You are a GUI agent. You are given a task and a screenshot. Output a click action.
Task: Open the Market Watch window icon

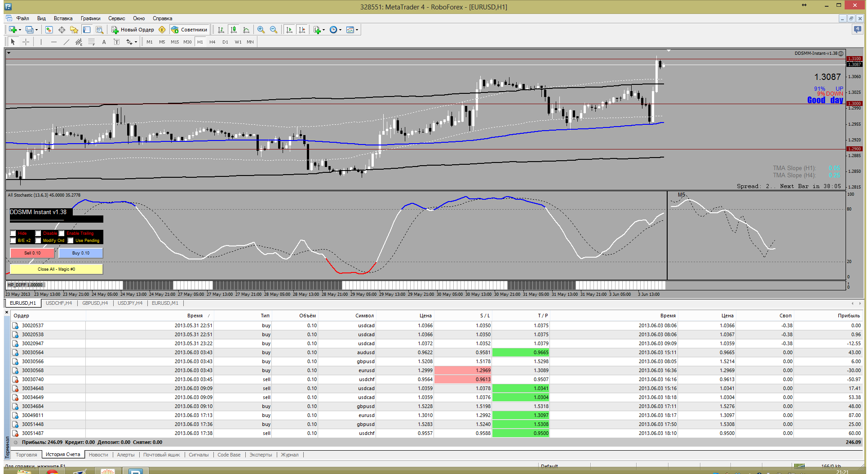click(49, 30)
